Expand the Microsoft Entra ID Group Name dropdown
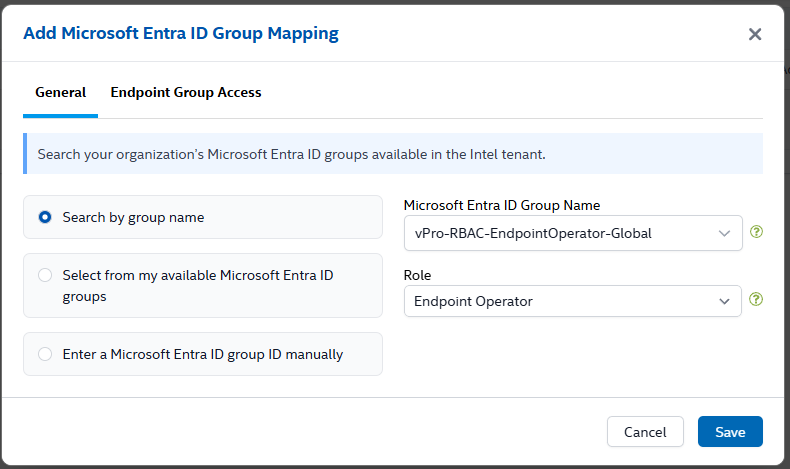Screen dimensions: 790x469 click(x=573, y=233)
